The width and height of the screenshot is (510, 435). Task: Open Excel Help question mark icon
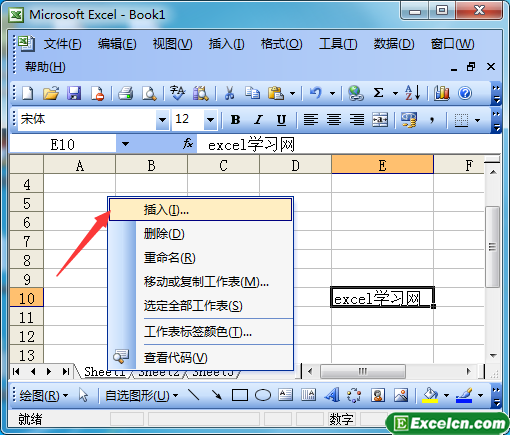pos(465,93)
